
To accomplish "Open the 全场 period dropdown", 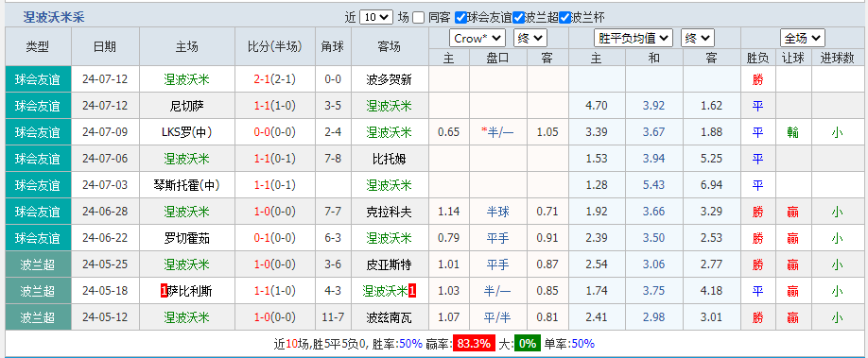I will tap(803, 38).
